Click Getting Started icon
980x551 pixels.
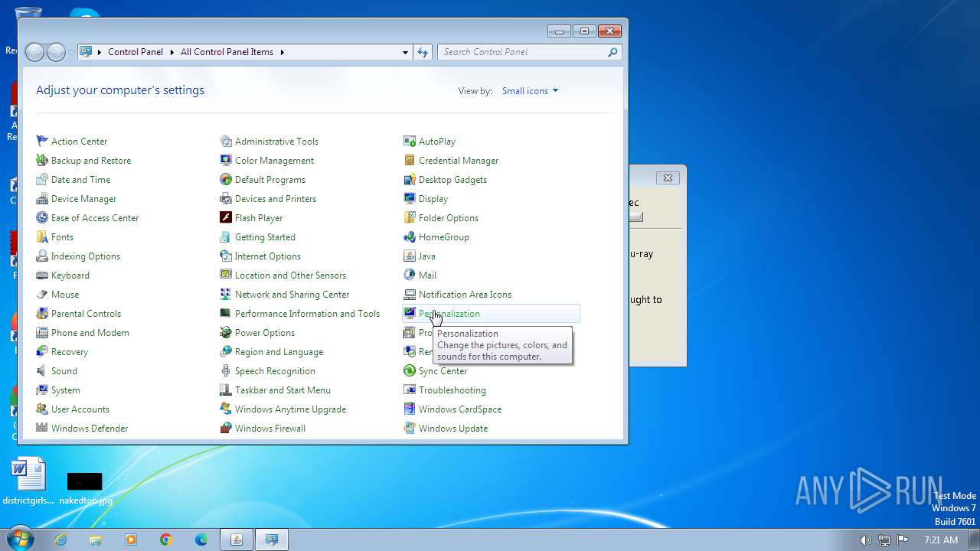coord(226,236)
